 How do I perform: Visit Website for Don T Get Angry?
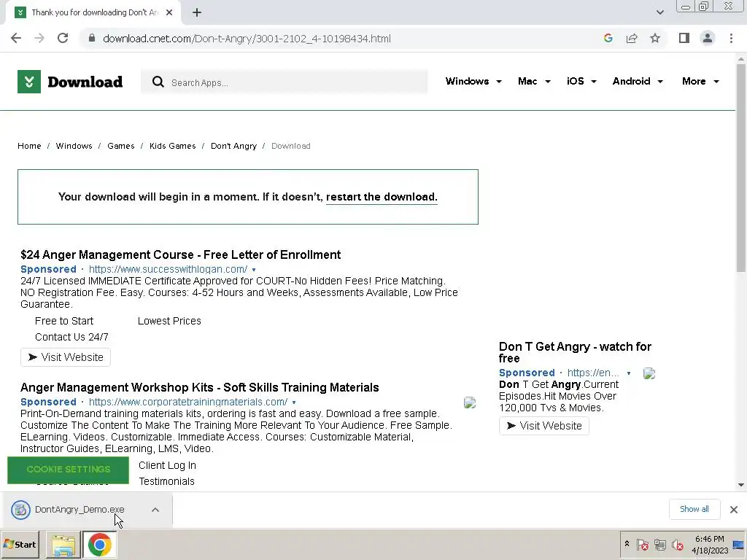[544, 426]
